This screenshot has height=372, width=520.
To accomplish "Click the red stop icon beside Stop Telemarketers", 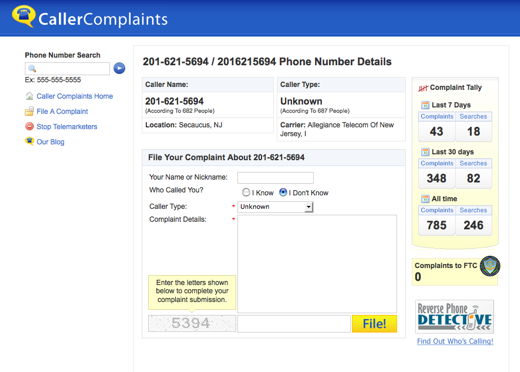I will tap(29, 126).
